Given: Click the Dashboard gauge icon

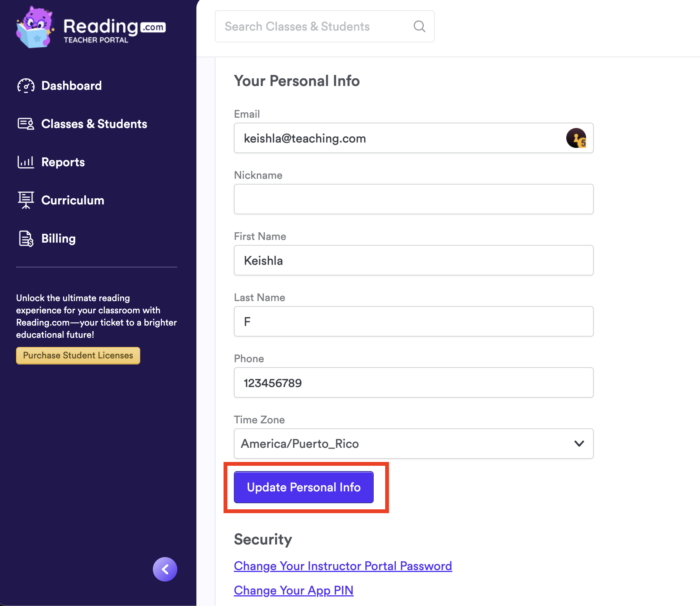Looking at the screenshot, I should (x=26, y=86).
